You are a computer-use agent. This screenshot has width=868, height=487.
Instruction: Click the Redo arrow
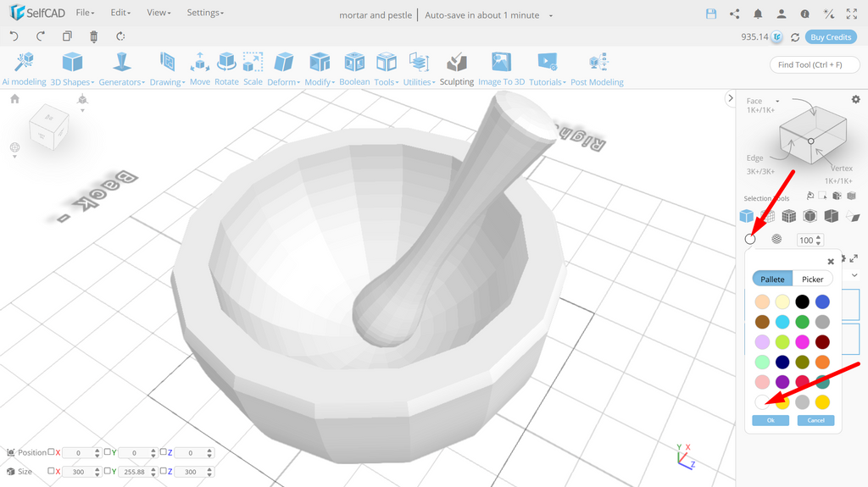pos(41,36)
